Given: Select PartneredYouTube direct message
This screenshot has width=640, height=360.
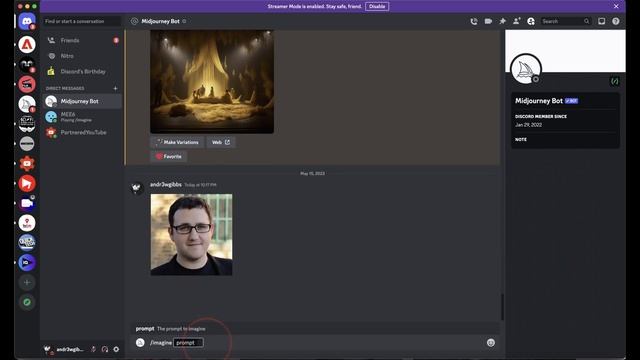Looking at the screenshot, I should click(x=82, y=132).
